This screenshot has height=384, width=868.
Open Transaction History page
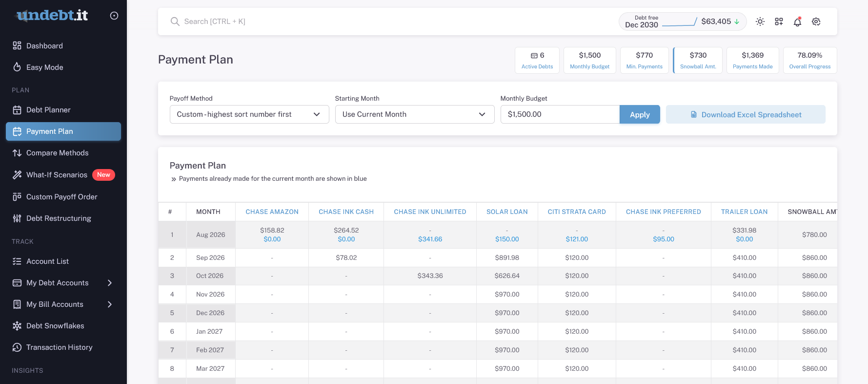[x=63, y=347]
